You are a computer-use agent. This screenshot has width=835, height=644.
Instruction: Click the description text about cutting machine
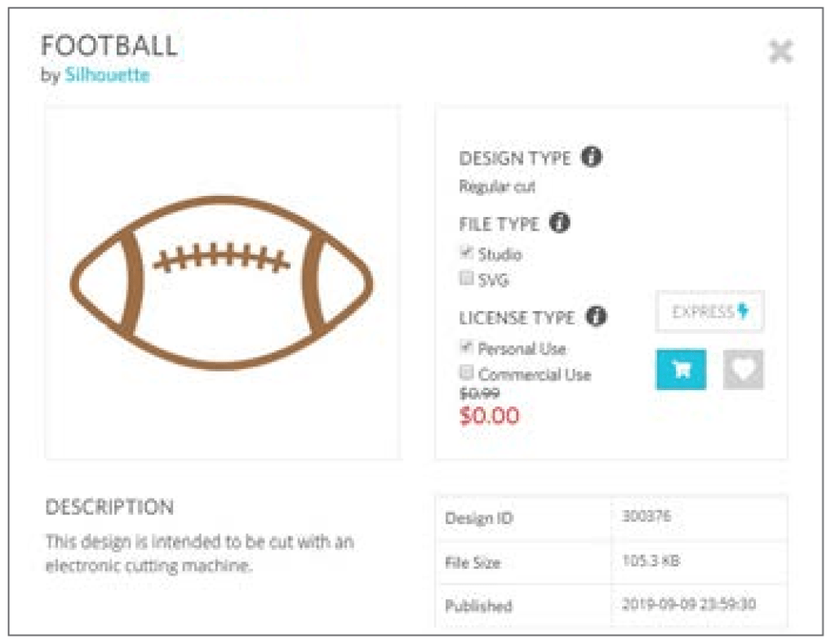pyautogui.click(x=200, y=553)
